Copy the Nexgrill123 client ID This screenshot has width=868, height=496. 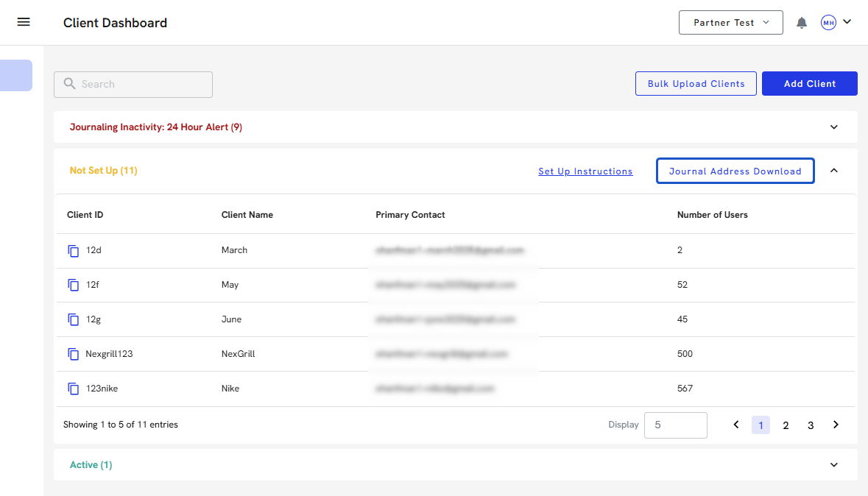click(74, 354)
